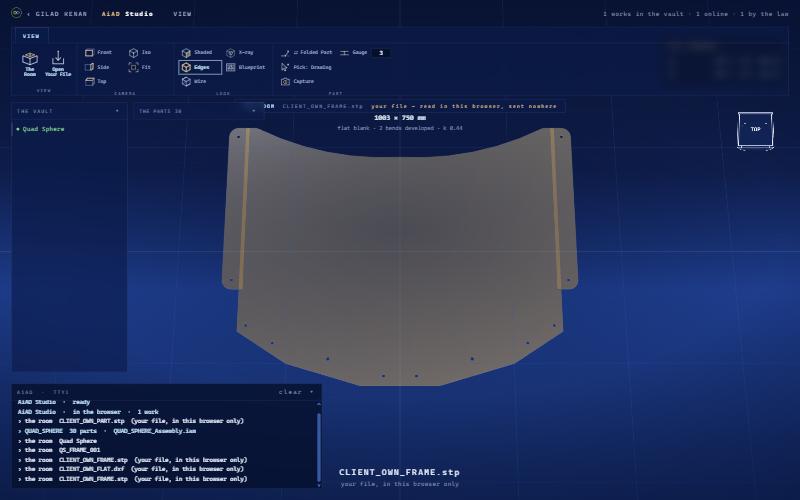
Task: Clear the console log
Action: pyautogui.click(x=290, y=392)
